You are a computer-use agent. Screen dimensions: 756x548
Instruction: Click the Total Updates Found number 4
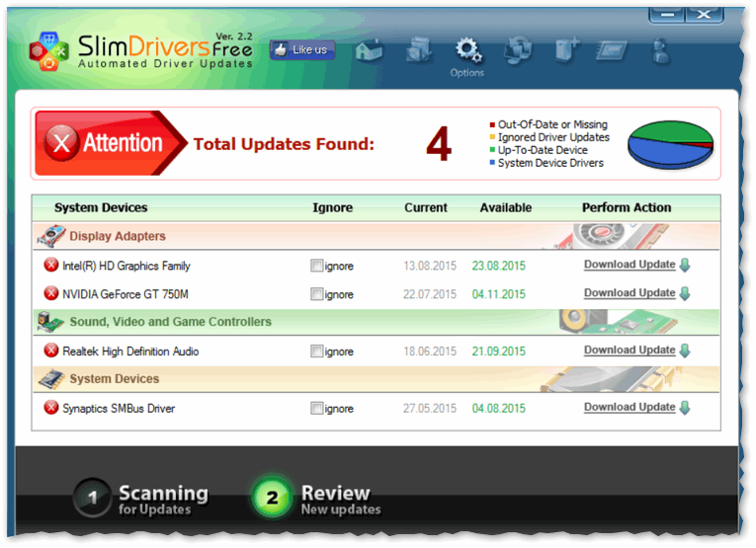(439, 144)
